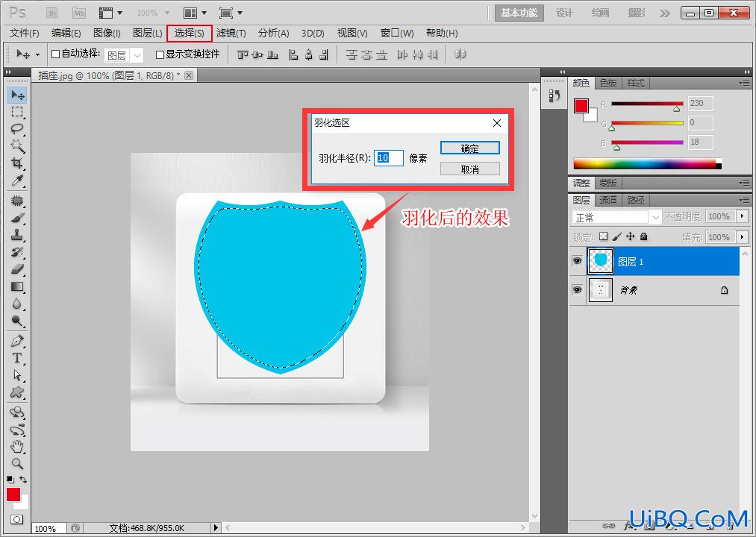This screenshot has width=756, height=537.
Task: Toggle lock transparent pixels
Action: tap(603, 236)
